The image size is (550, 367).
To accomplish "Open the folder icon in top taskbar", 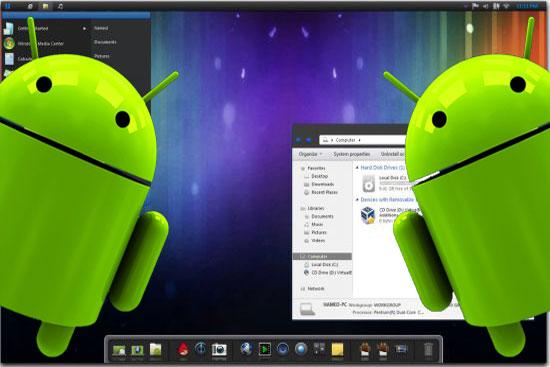I will tap(45, 6).
